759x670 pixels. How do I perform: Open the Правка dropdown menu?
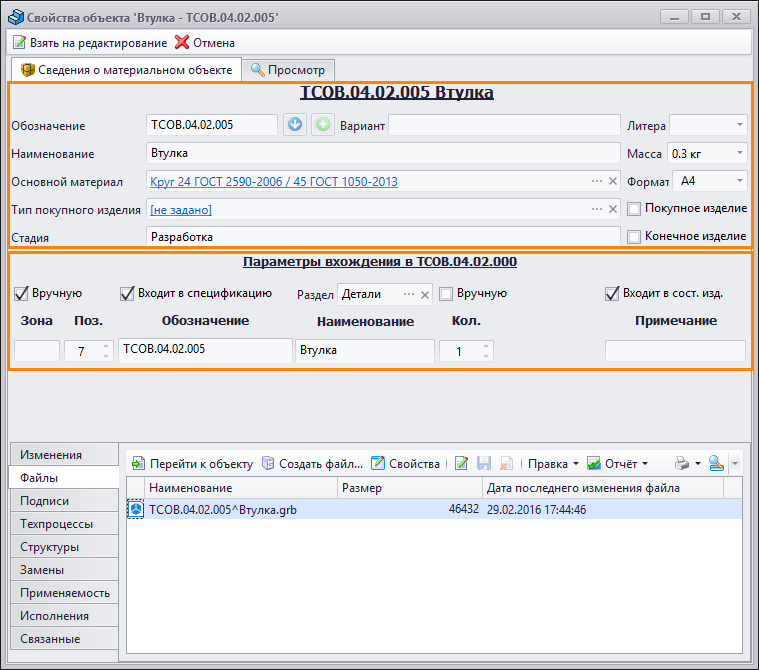(x=553, y=464)
